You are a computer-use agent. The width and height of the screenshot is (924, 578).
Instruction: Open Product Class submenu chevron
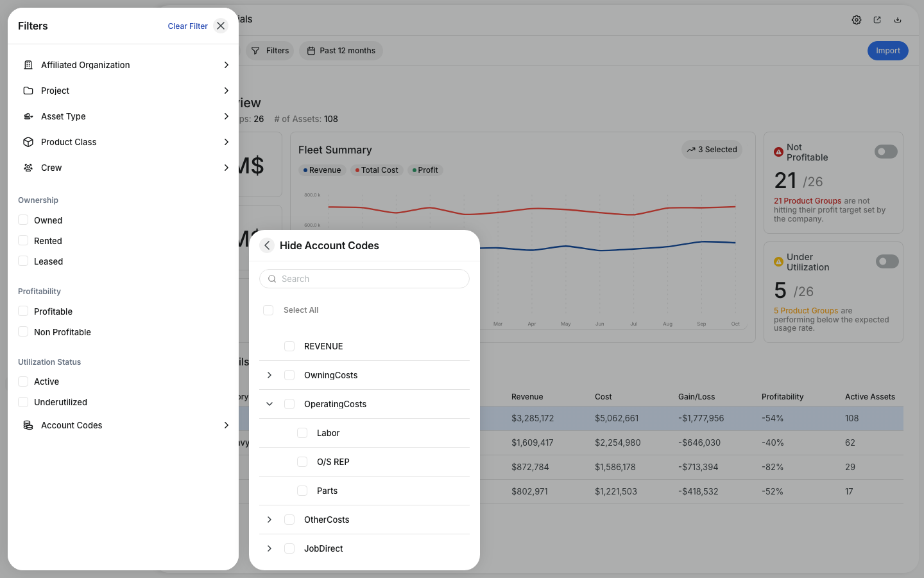[x=226, y=142]
